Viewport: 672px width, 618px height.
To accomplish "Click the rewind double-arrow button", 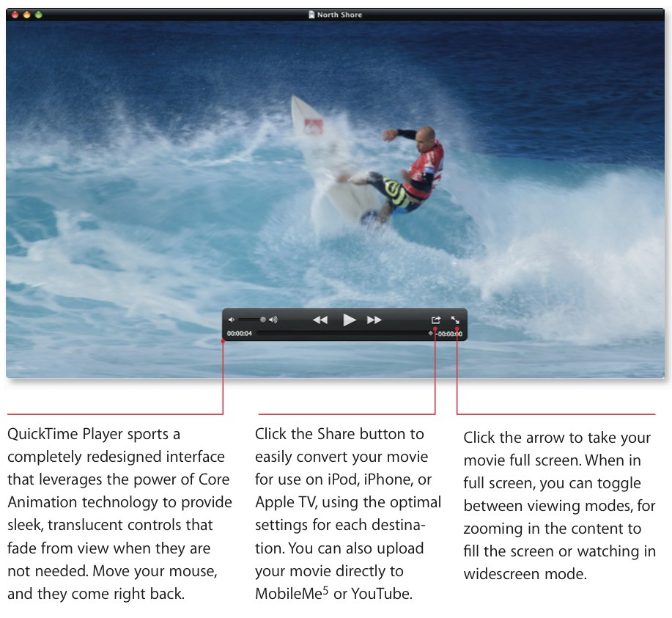I will tap(320, 320).
